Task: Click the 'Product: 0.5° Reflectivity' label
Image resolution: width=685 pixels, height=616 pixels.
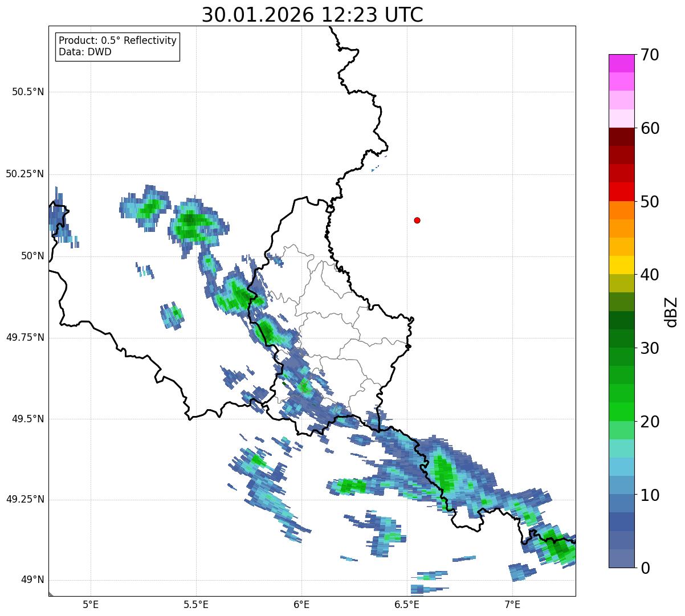Action: coord(117,40)
